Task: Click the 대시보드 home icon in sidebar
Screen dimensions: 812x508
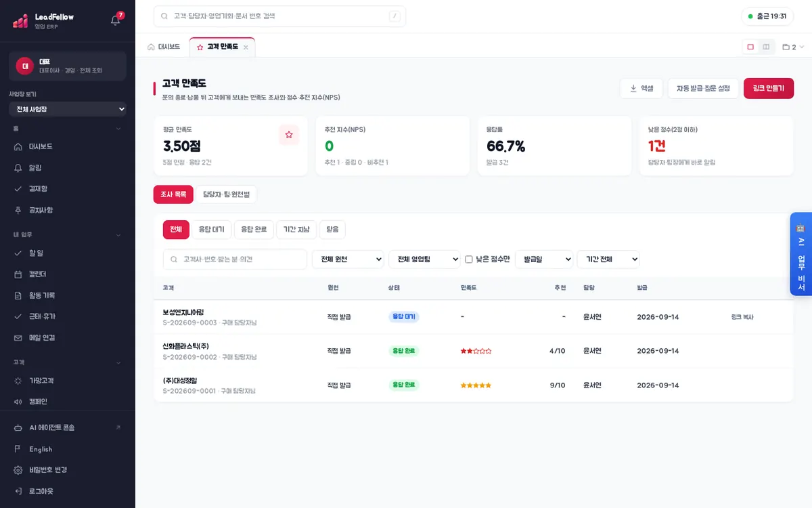Action: click(18, 146)
